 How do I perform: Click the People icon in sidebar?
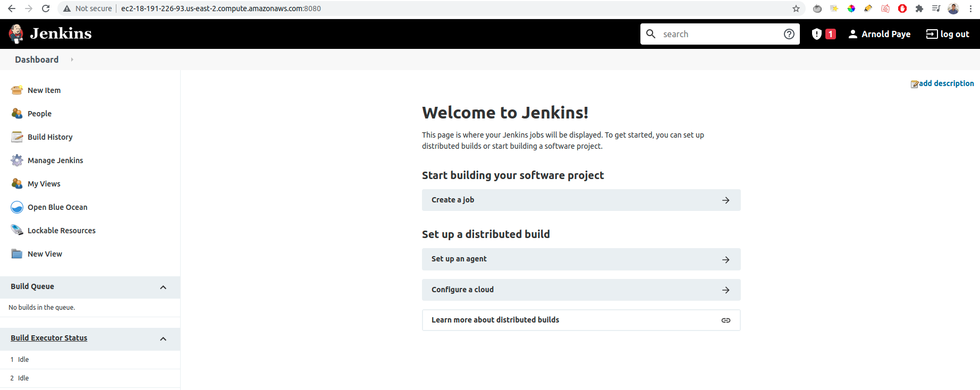pyautogui.click(x=17, y=114)
